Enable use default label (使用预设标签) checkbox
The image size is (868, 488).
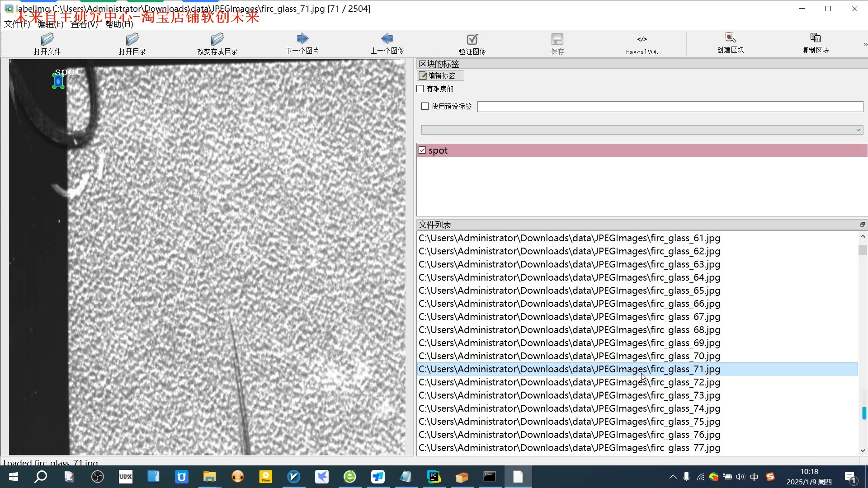click(425, 106)
